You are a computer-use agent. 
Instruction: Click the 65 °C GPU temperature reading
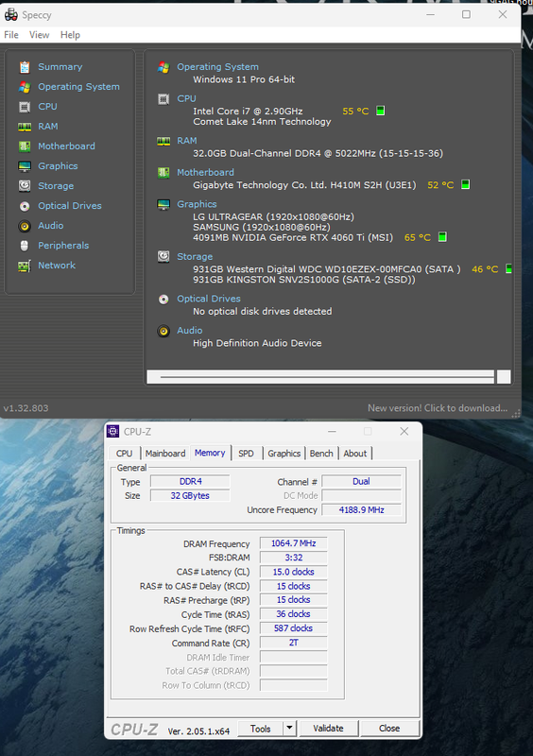coord(418,237)
